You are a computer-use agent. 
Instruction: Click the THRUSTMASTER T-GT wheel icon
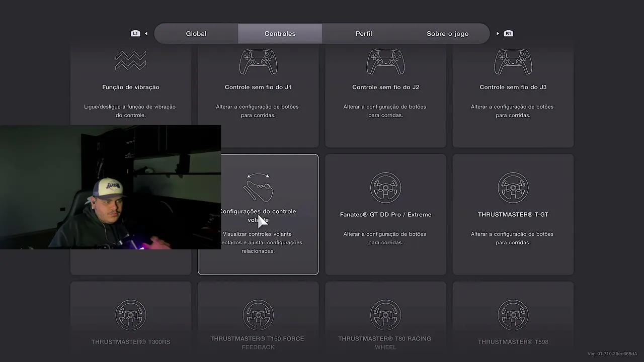[x=513, y=188]
